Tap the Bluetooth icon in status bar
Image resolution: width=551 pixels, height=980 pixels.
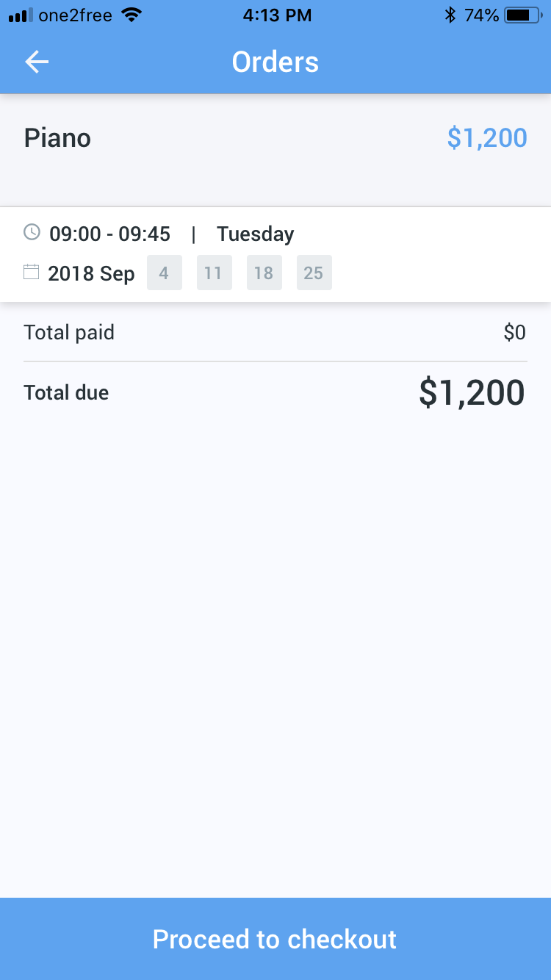pos(450,15)
